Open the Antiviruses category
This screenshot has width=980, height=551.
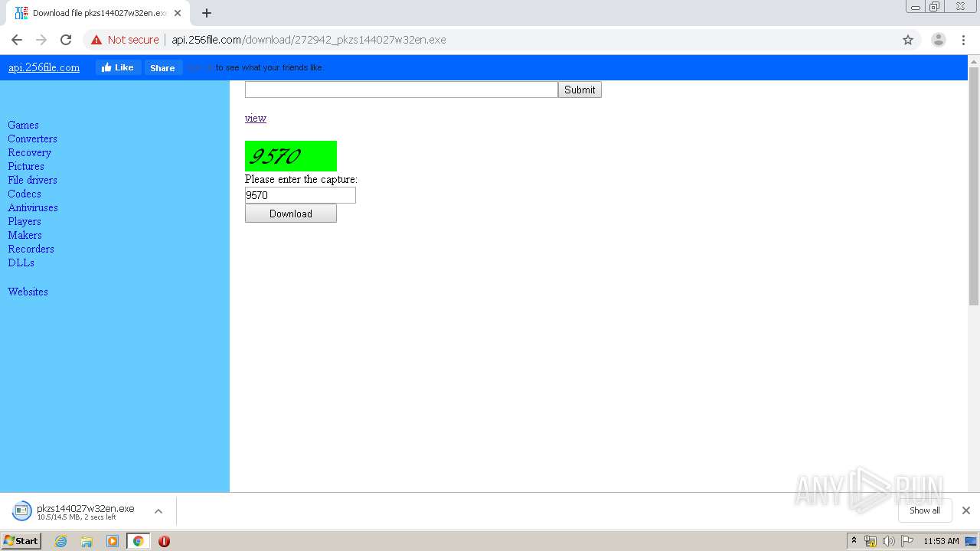pos(33,207)
